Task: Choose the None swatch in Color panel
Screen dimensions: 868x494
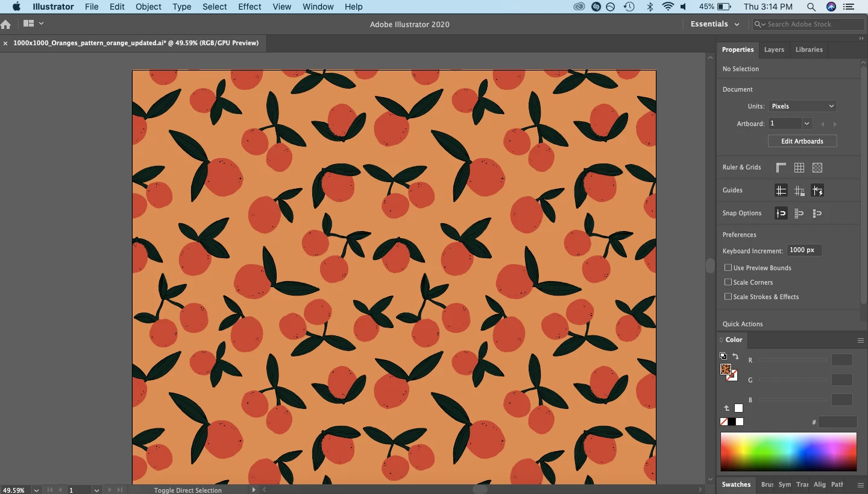Action: click(x=724, y=422)
